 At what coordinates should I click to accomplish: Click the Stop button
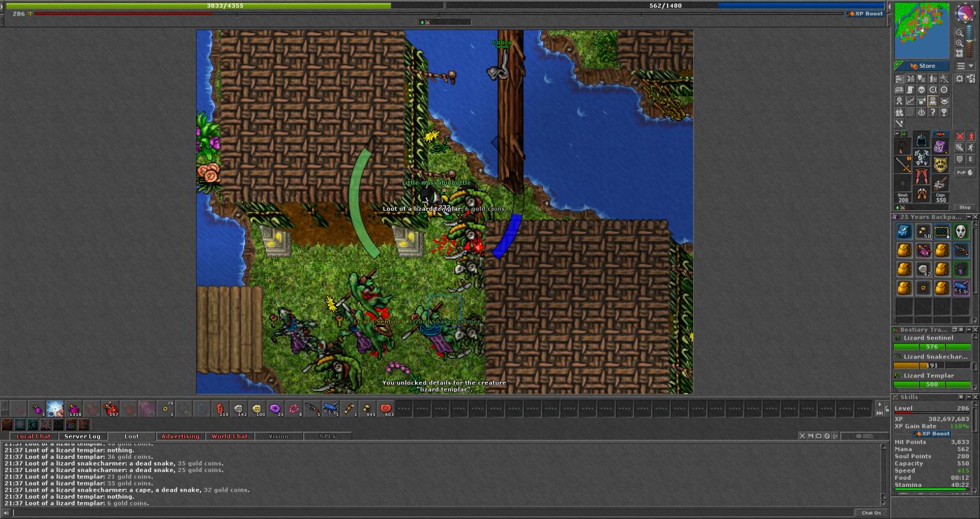(965, 207)
